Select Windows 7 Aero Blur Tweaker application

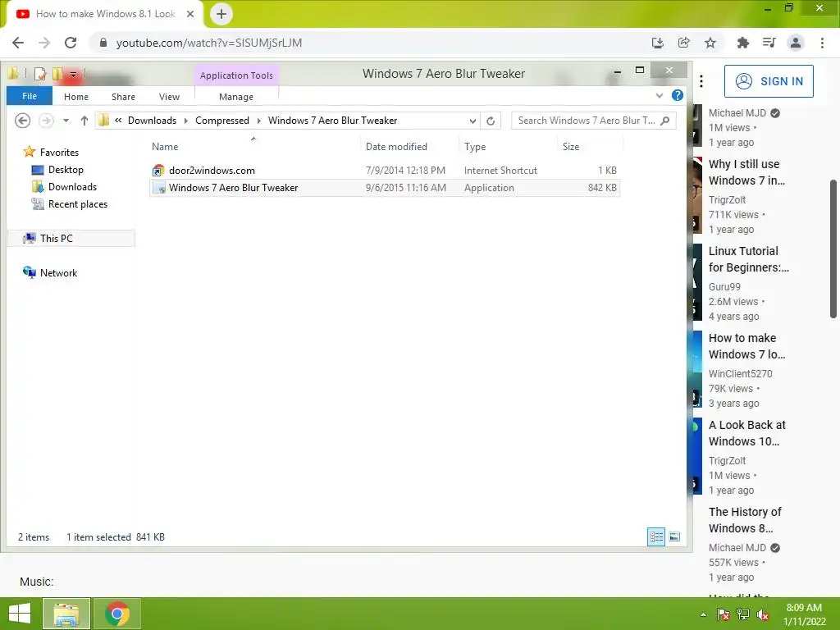click(385, 188)
